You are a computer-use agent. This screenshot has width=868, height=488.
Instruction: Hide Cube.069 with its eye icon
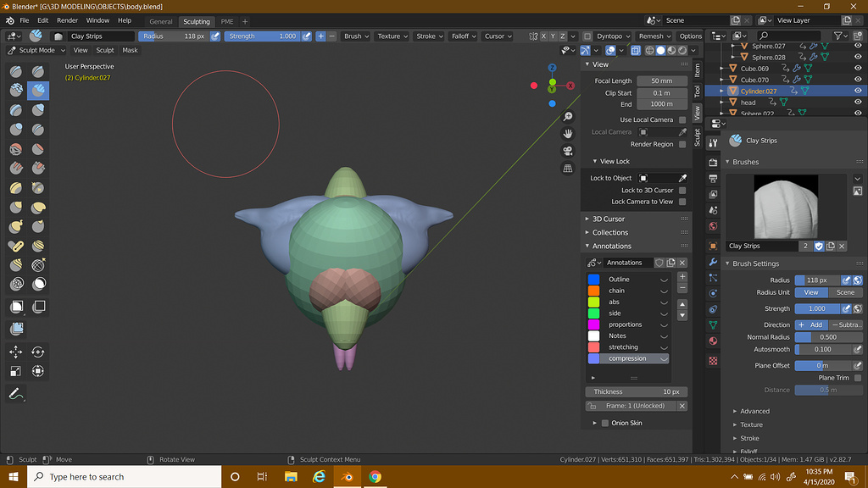coord(858,68)
